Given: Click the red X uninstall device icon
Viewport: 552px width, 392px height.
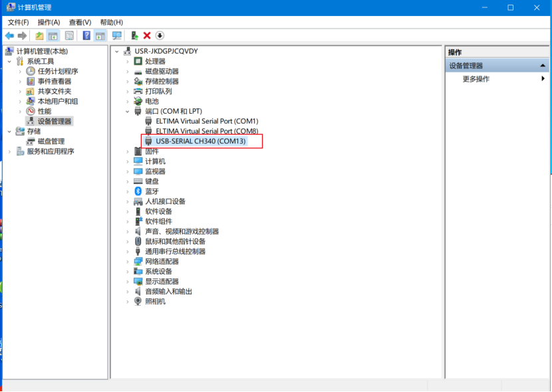Looking at the screenshot, I should click(x=147, y=35).
